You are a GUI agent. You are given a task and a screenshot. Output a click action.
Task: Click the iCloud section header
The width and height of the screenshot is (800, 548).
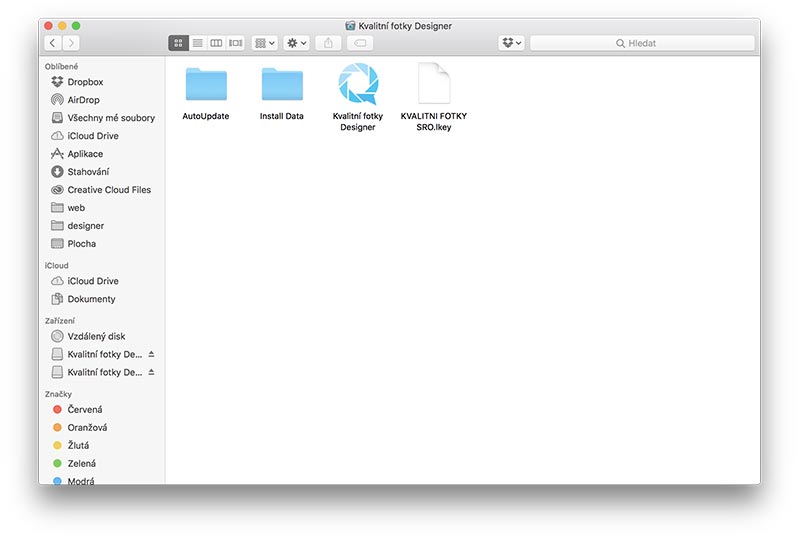[x=56, y=265]
